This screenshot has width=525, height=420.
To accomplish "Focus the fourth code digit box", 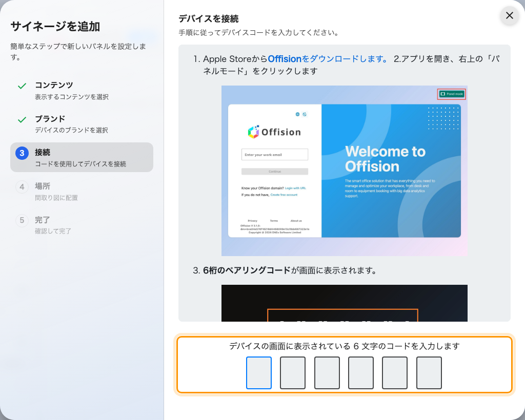I will (361, 373).
